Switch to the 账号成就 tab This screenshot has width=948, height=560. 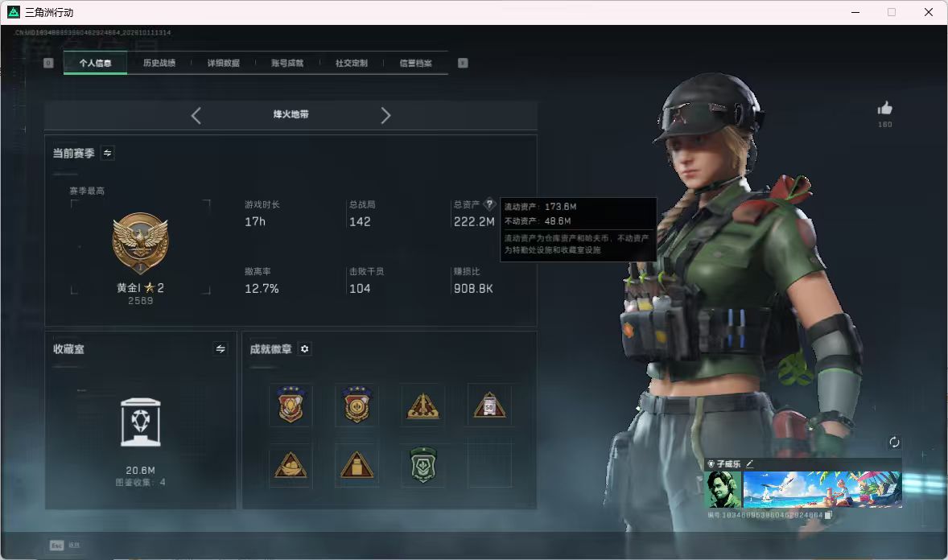tap(287, 63)
